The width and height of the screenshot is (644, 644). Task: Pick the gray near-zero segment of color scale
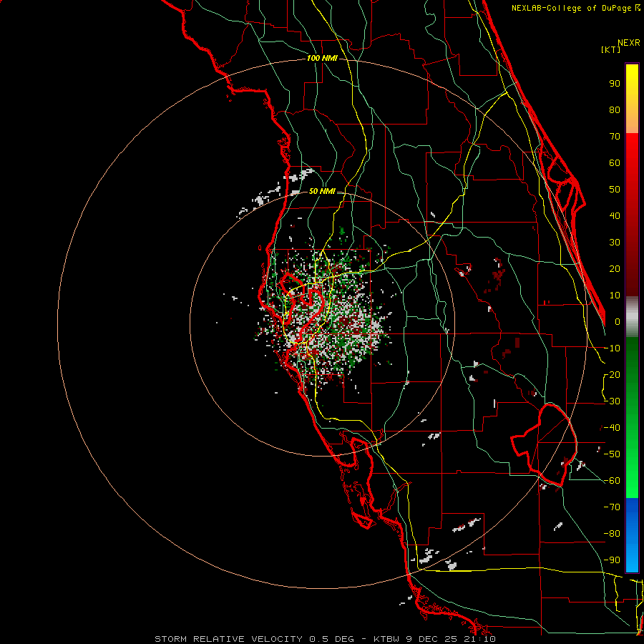632,317
